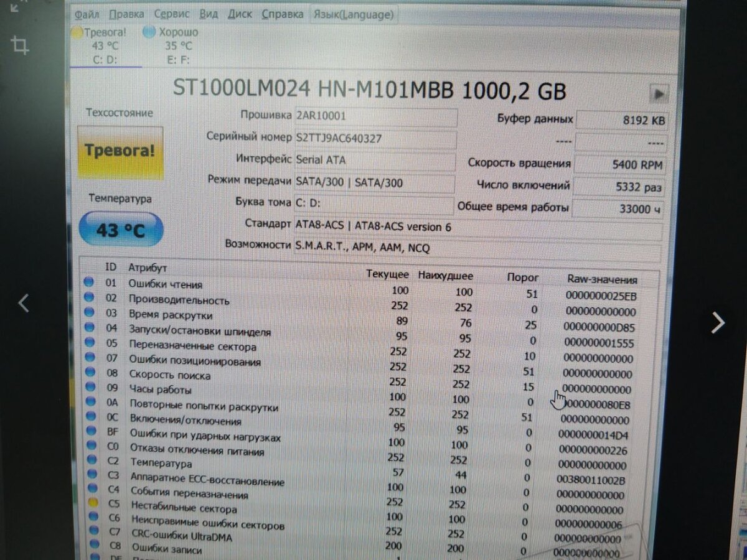Click the Атрибут column header
The height and width of the screenshot is (560, 747).
(148, 268)
